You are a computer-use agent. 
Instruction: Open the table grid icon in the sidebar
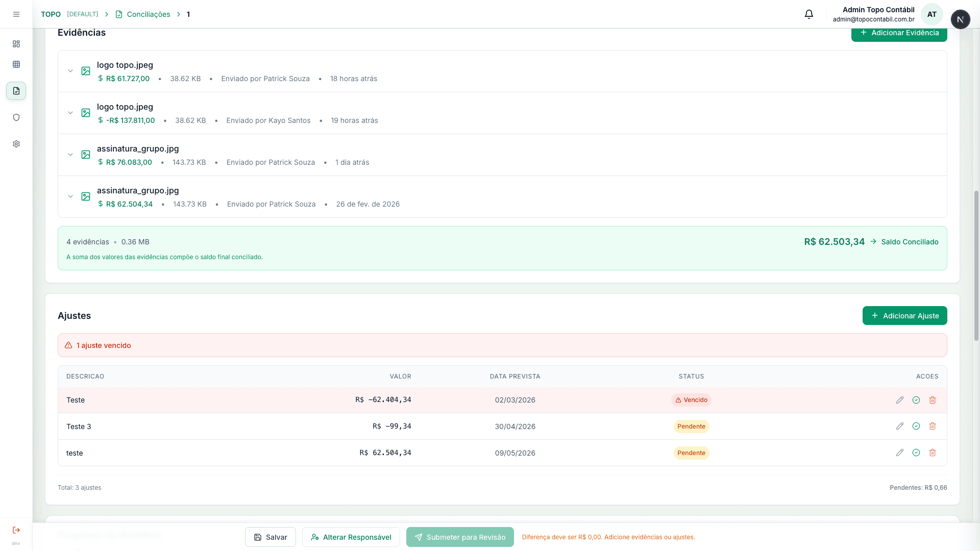(16, 64)
